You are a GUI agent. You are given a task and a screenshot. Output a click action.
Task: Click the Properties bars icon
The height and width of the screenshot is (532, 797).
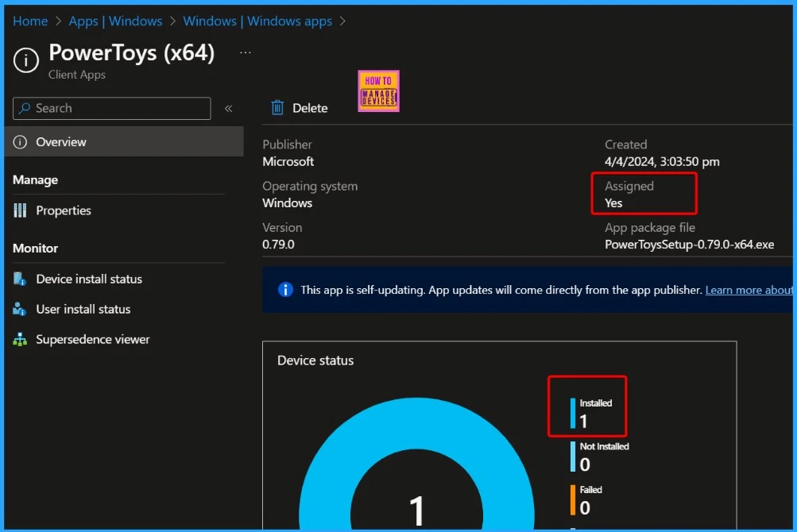pos(20,210)
